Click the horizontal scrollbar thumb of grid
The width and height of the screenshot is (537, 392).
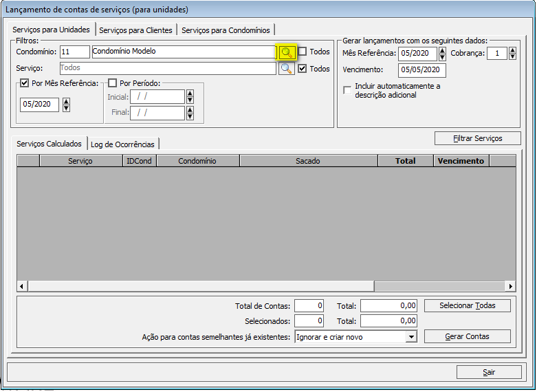201,286
